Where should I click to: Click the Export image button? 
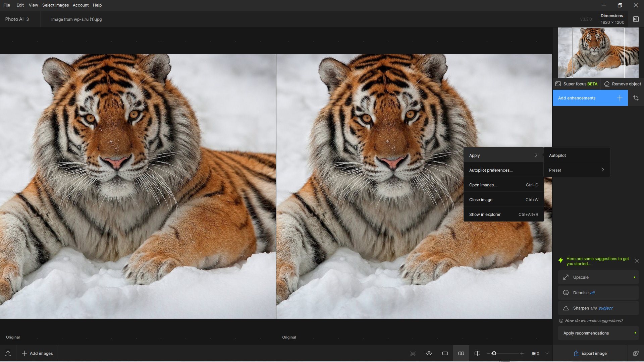(x=590, y=353)
